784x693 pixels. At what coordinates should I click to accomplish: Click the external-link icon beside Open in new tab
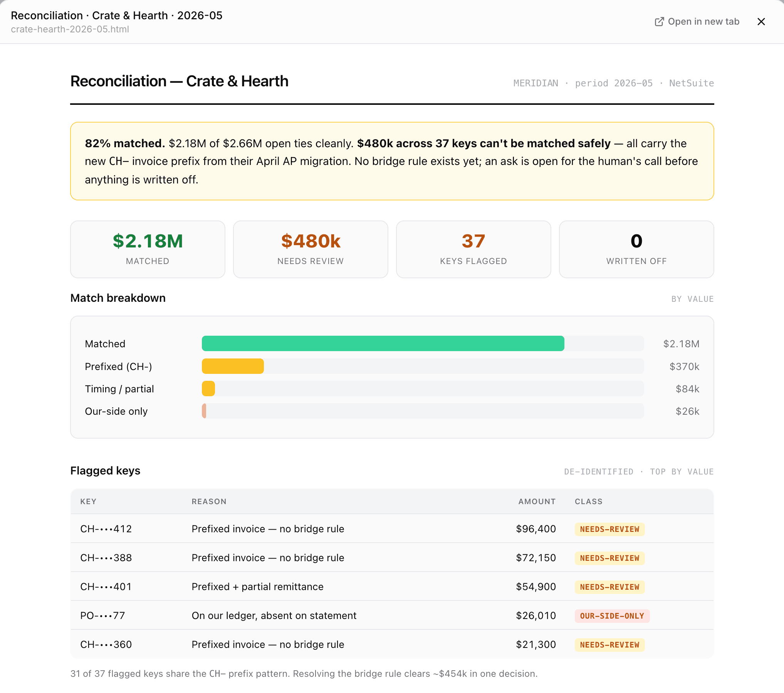659,22
